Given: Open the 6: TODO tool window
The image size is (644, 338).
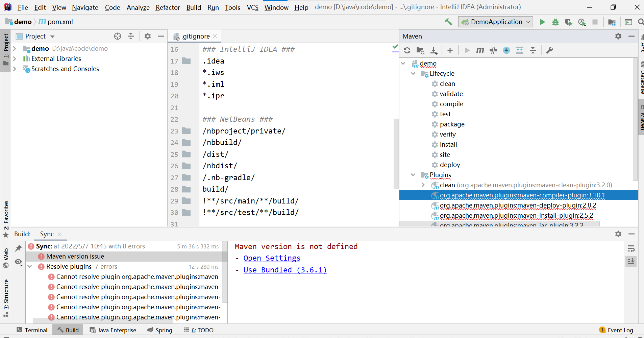Looking at the screenshot, I should 199,330.
